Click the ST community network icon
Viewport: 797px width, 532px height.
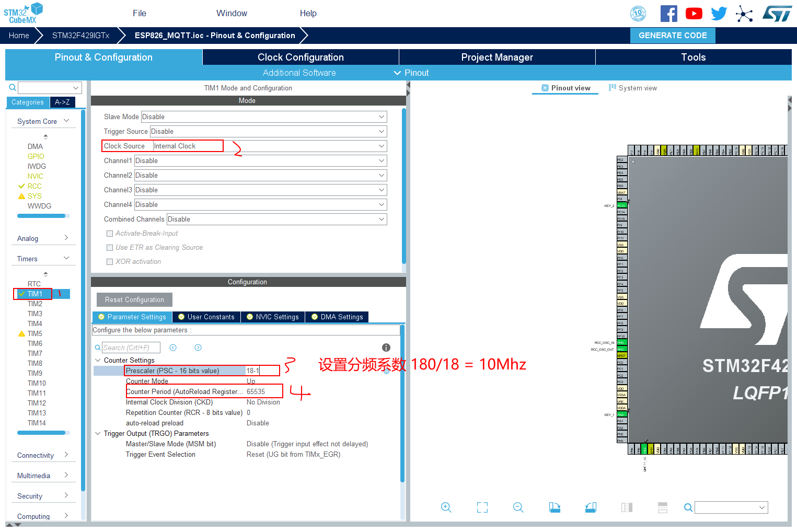tap(744, 14)
